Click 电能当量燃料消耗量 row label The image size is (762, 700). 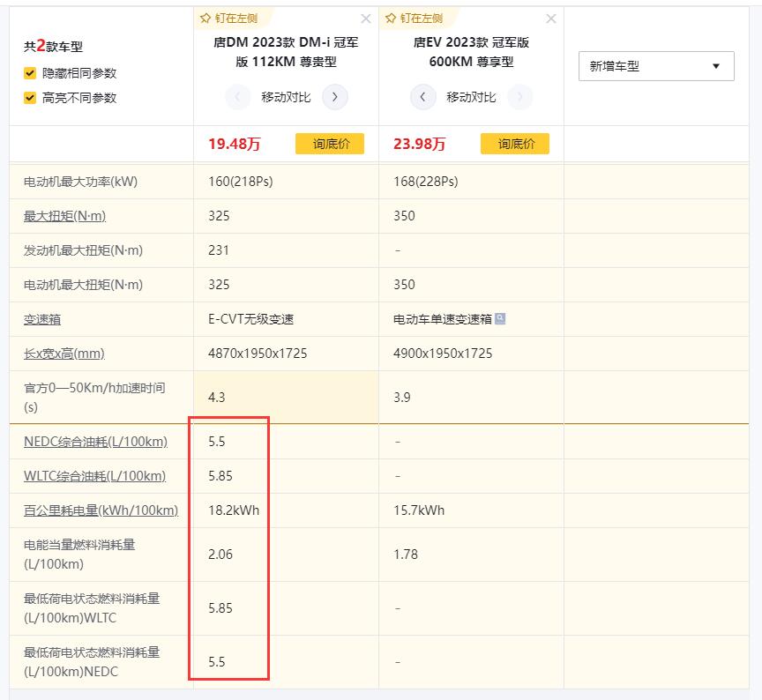tap(79, 555)
